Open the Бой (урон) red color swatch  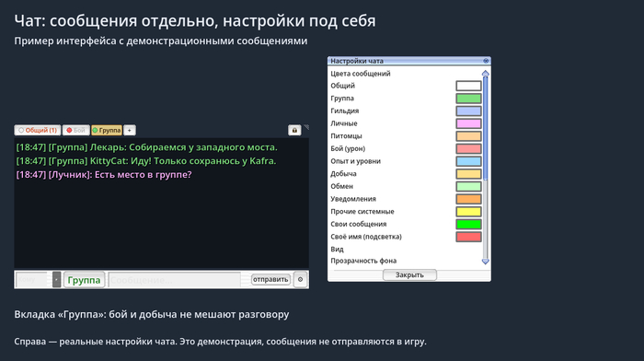468,148
